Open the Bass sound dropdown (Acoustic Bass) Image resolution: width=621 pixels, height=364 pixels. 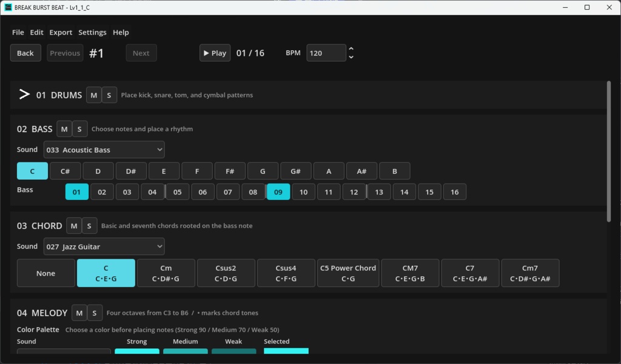104,150
